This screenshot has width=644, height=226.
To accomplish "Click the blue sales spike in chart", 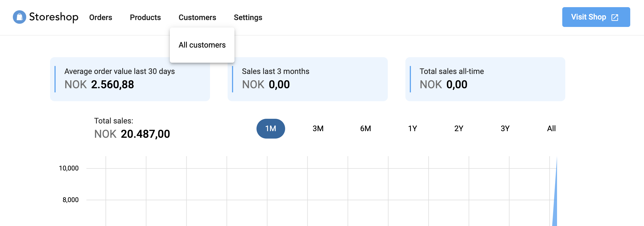I will pos(555,209).
